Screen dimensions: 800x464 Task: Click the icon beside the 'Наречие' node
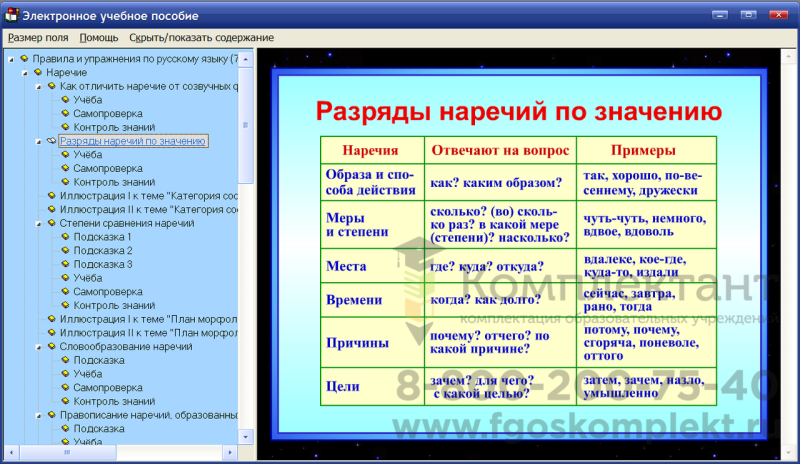coord(38,72)
